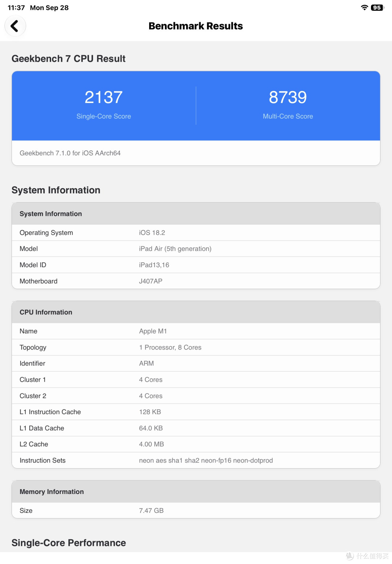
Task: Select the Operating System row label
Action: [x=46, y=233]
